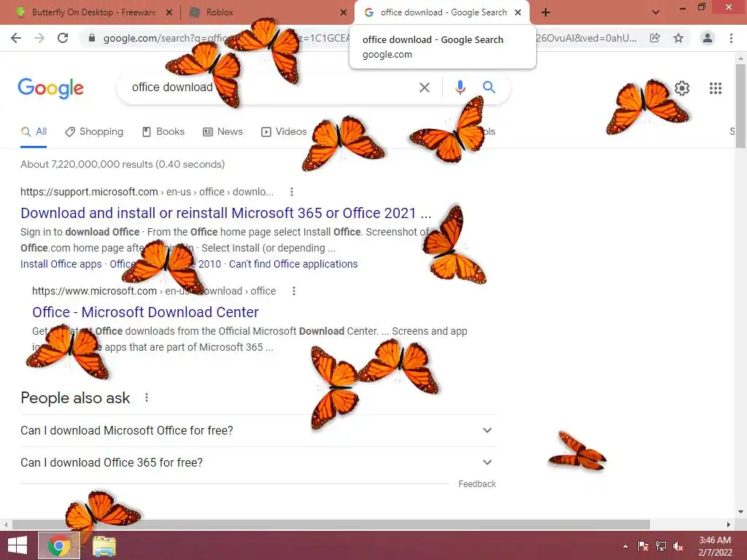View site info via the padlock icon
The width and height of the screenshot is (747, 560).
[x=92, y=38]
